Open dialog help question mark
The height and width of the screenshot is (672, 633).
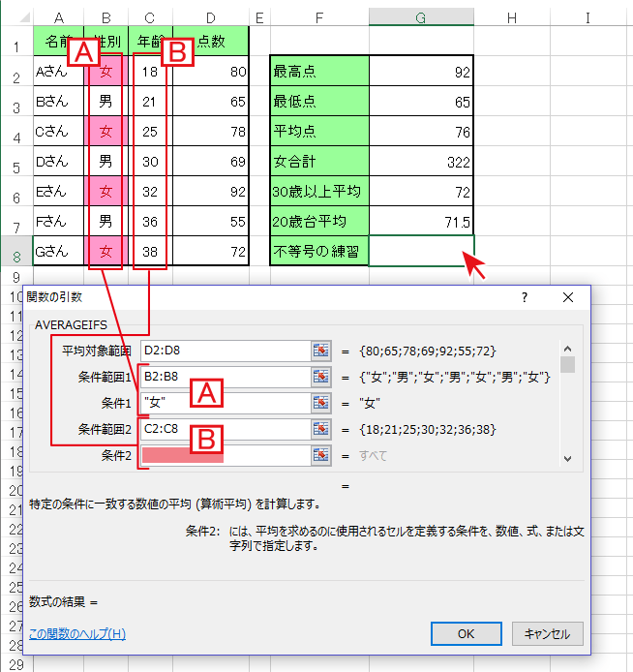click(x=525, y=297)
